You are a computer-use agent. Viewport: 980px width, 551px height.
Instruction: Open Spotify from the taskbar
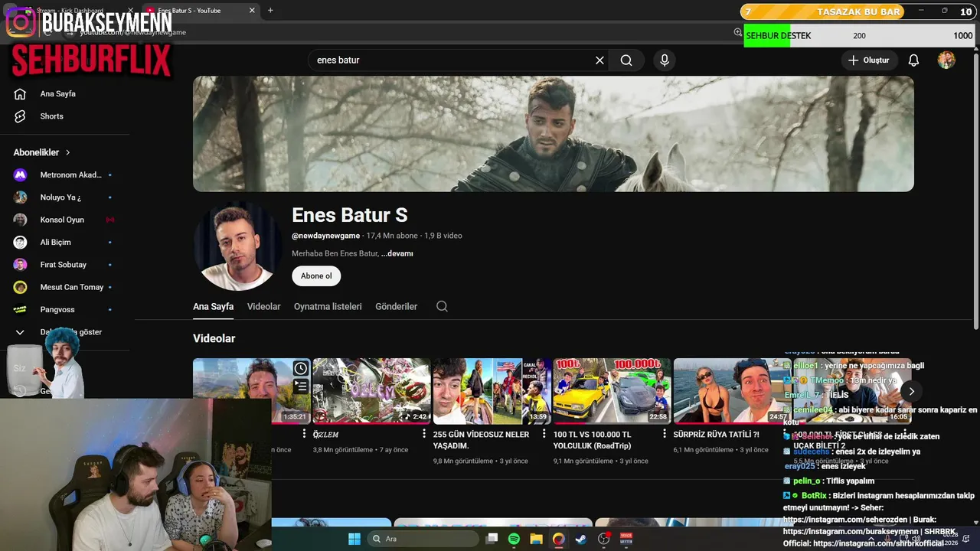click(514, 539)
